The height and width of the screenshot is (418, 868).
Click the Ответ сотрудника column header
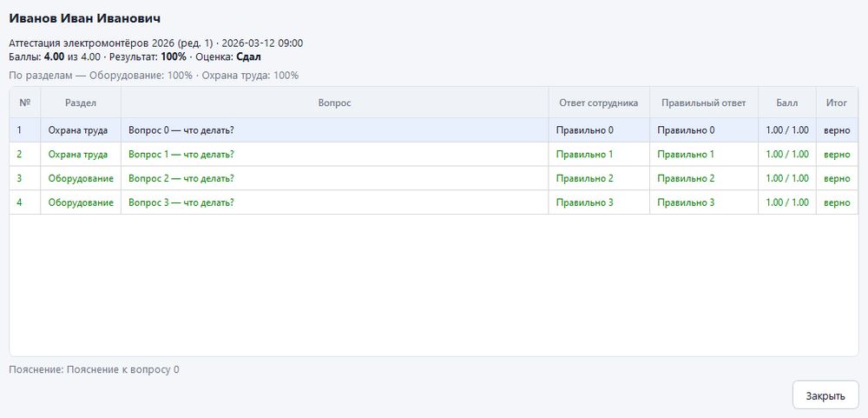tap(598, 103)
